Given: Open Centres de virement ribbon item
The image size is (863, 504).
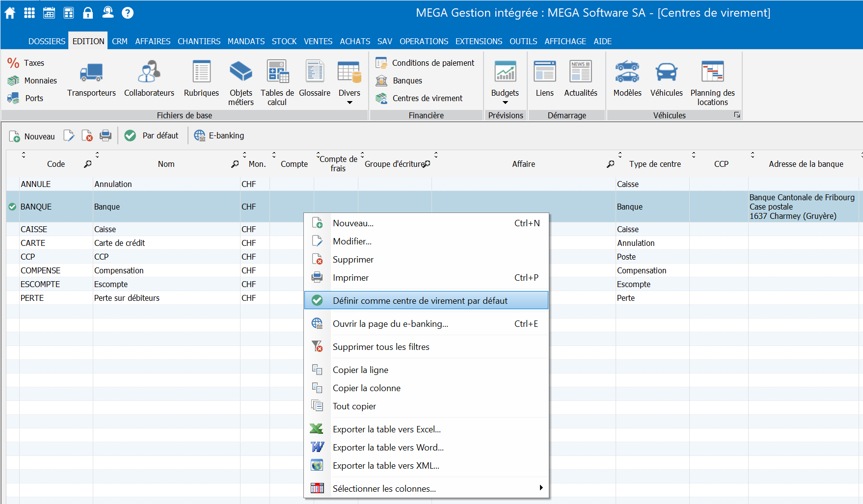Looking at the screenshot, I should 419,98.
